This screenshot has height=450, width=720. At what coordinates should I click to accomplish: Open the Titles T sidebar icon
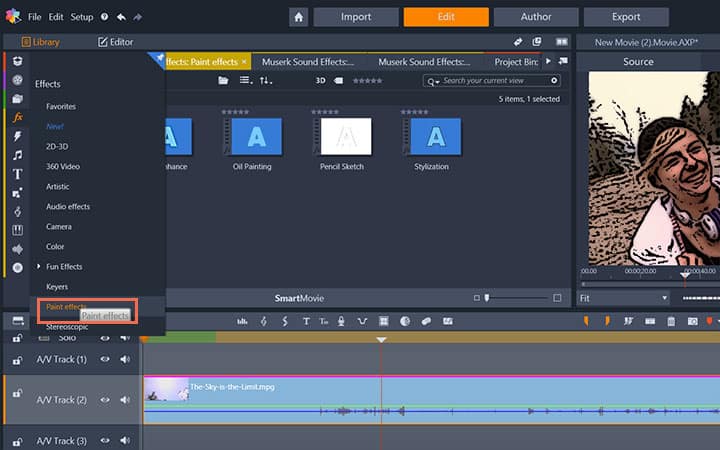tap(17, 174)
